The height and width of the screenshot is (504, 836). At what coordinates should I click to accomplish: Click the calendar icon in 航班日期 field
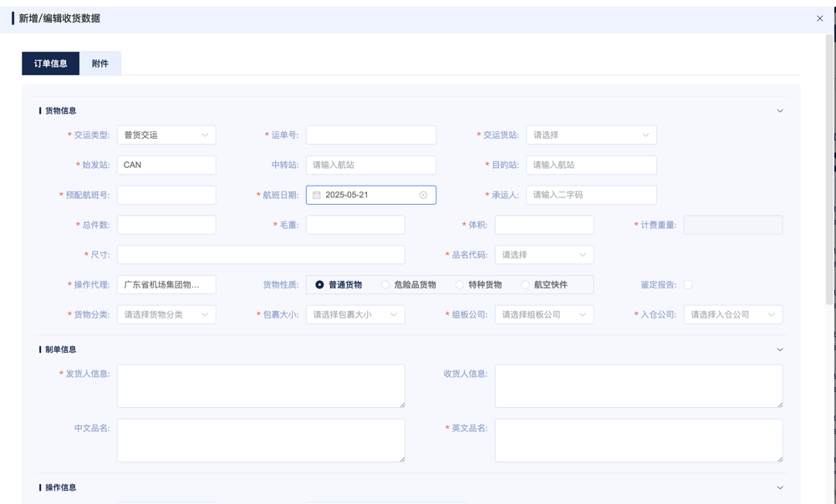point(317,195)
